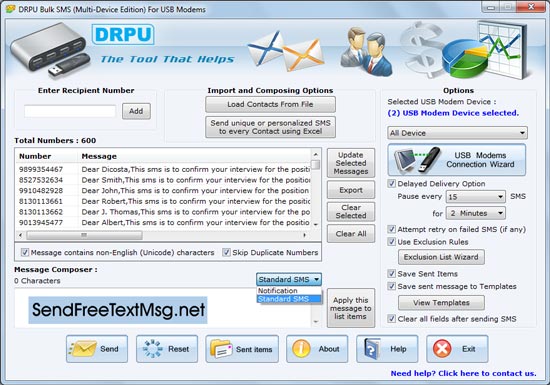Select Notification from the message type list
This screenshot has height=385, width=550.
(289, 291)
